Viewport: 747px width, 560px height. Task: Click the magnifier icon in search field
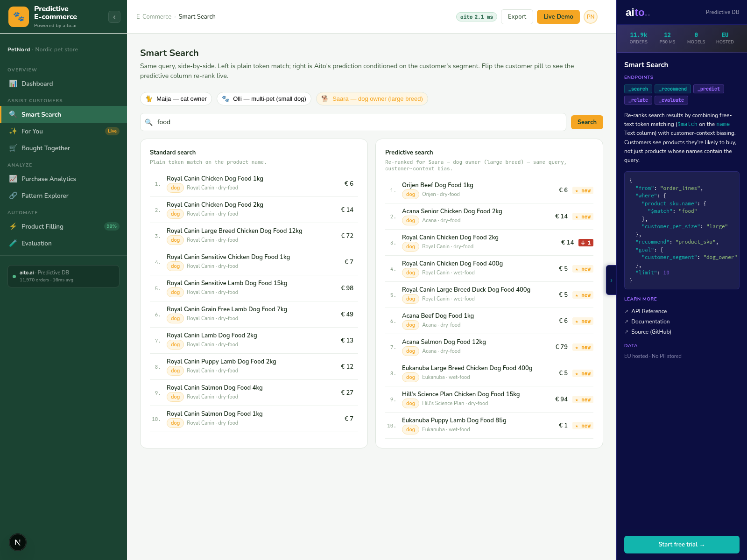pos(149,122)
